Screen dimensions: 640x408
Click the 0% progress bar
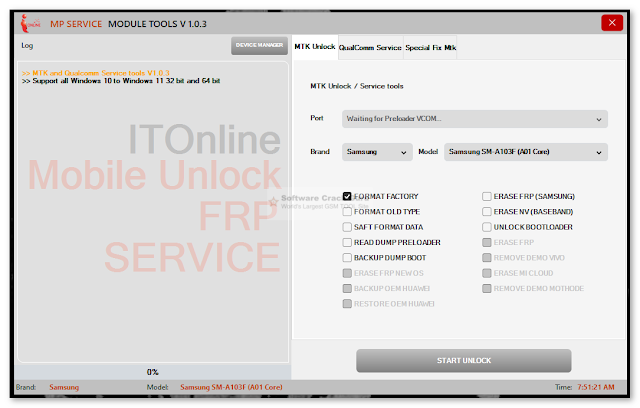[x=153, y=372]
